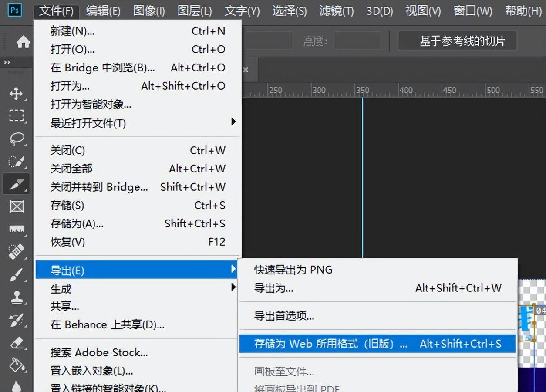The image size is (546, 392).
Task: Select the Move tool
Action: pyautogui.click(x=16, y=93)
